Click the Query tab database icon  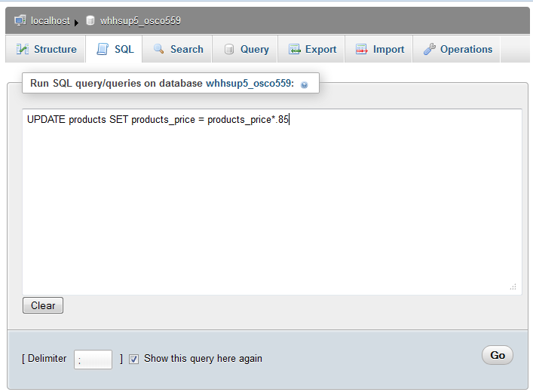tap(228, 49)
